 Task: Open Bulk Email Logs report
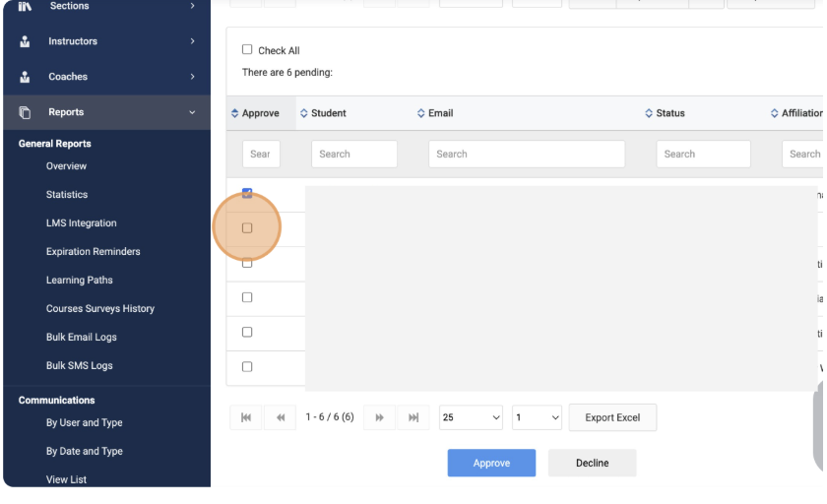(x=81, y=337)
